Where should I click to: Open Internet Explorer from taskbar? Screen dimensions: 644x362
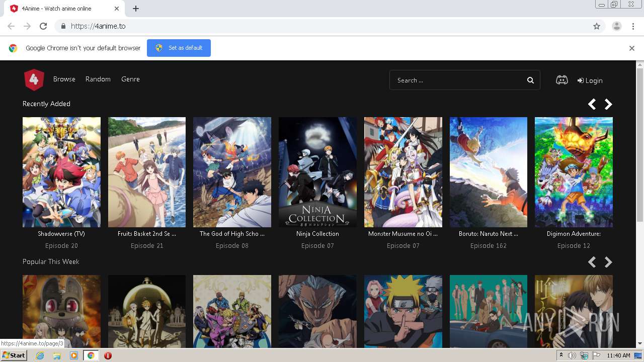click(x=40, y=355)
